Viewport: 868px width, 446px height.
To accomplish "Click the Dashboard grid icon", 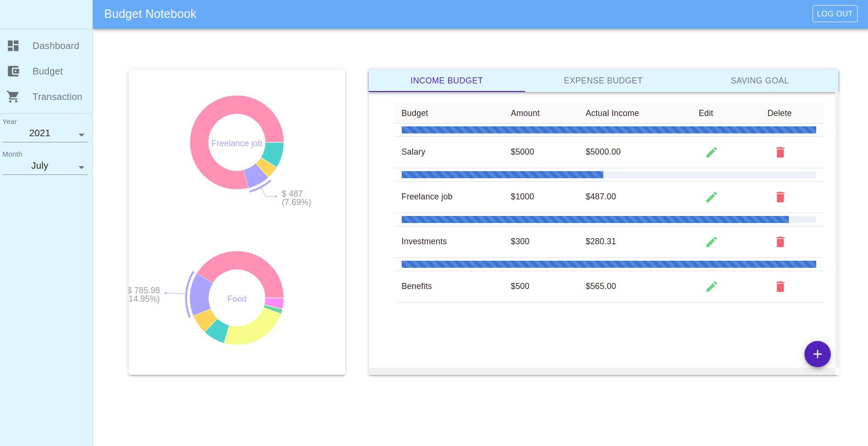I will pyautogui.click(x=13, y=46).
